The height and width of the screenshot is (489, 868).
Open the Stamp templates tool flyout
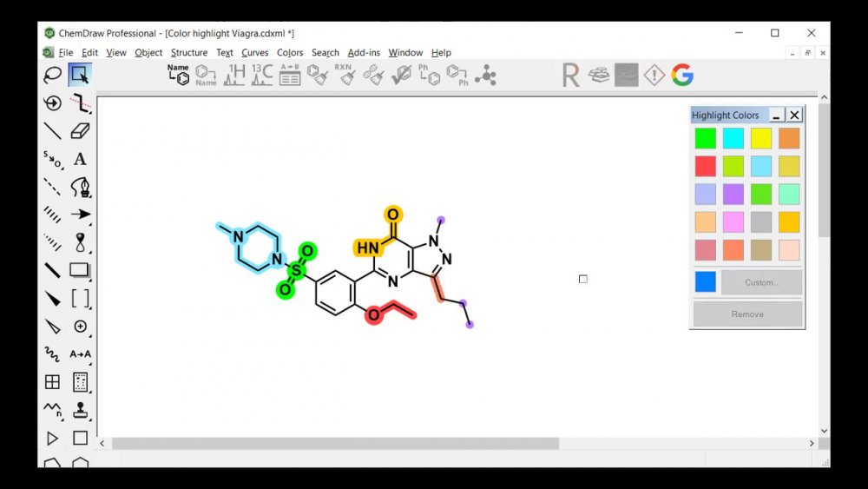coord(80,410)
